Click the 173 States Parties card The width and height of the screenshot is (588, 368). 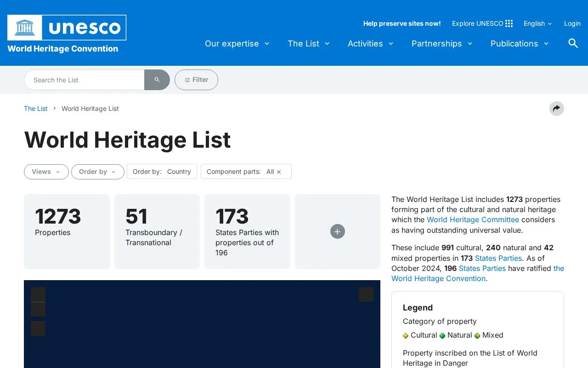(x=247, y=231)
